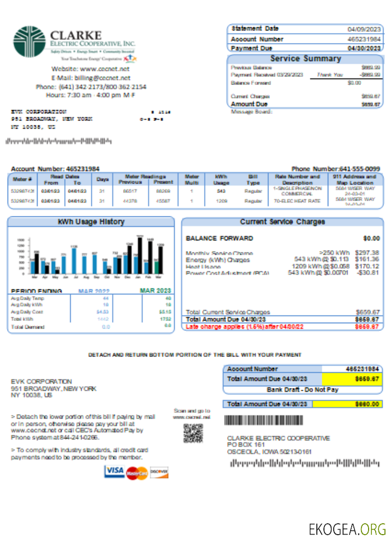Click the billing@cecnet.net email address
392x545 pixels.
tap(102, 78)
